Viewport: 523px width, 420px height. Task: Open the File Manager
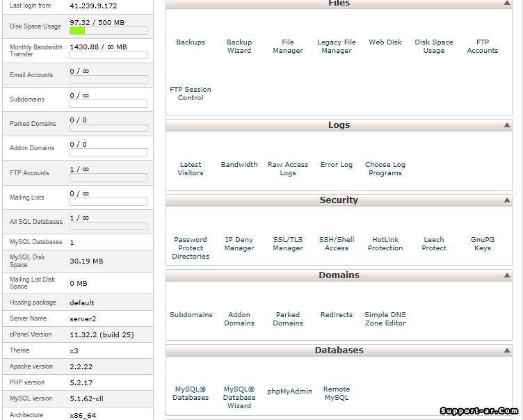pos(288,47)
